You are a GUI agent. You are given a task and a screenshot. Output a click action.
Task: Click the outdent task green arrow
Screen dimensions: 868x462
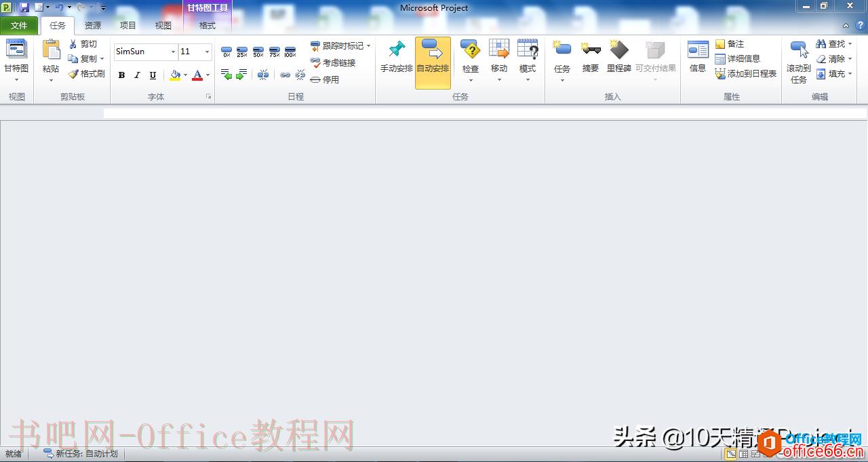[x=226, y=75]
